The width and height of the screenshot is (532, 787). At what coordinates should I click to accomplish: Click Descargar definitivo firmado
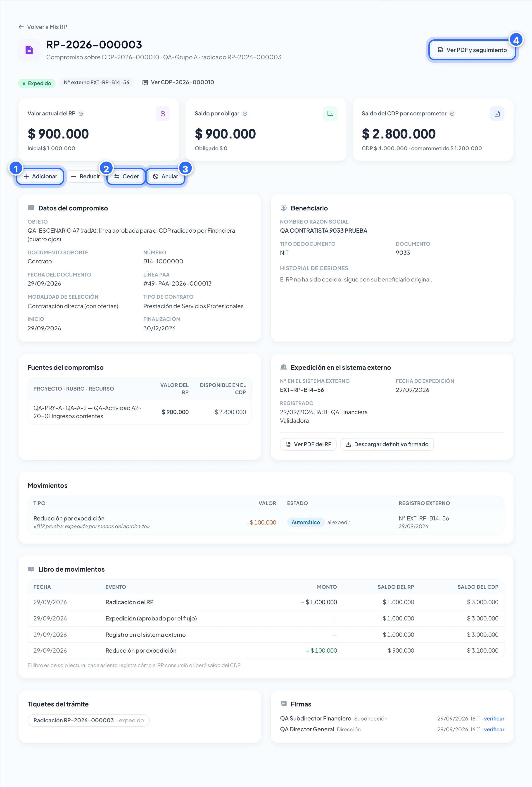(387, 444)
